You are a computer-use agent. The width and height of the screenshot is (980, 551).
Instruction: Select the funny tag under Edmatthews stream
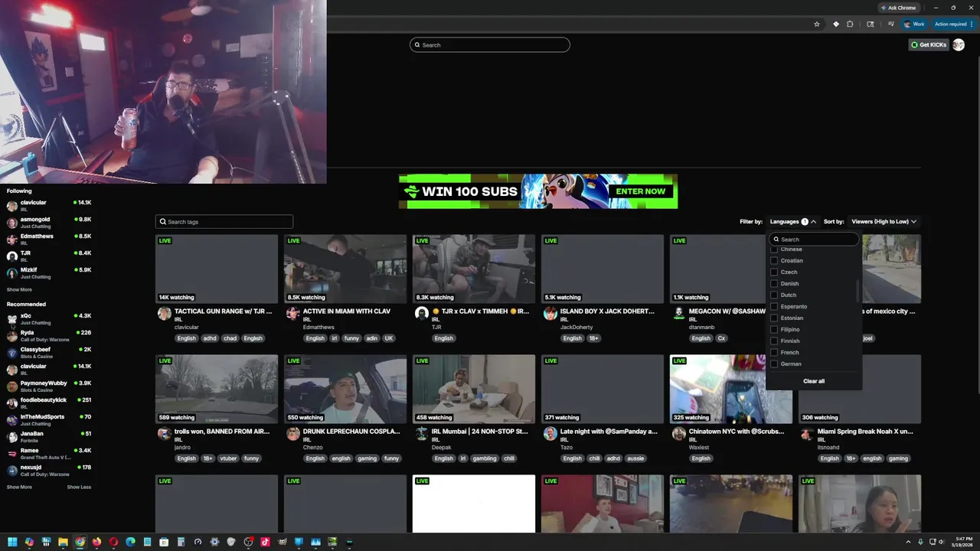point(351,338)
